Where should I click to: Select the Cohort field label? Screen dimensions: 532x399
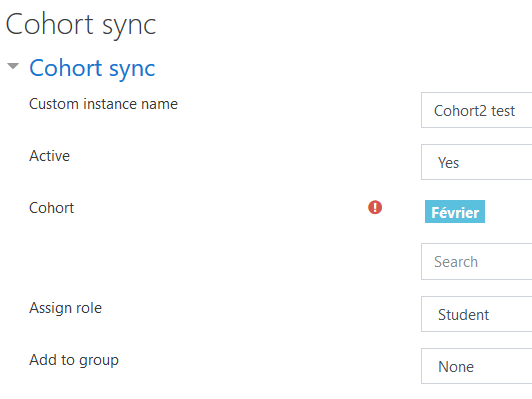[x=52, y=208]
